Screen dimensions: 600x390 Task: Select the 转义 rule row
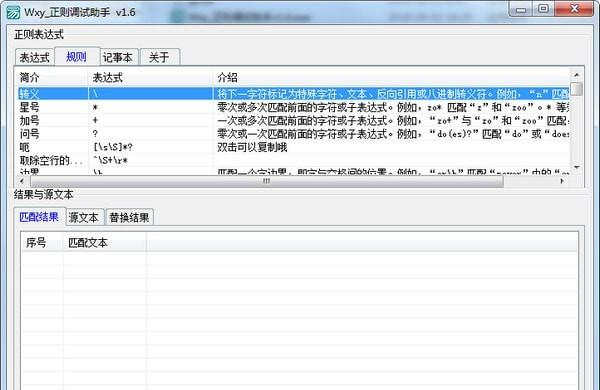click(293, 93)
